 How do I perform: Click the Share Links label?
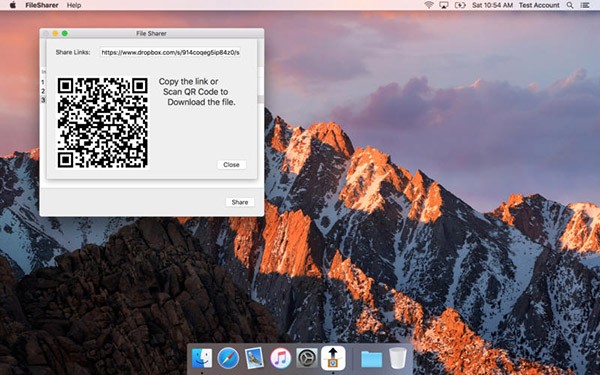[73, 52]
